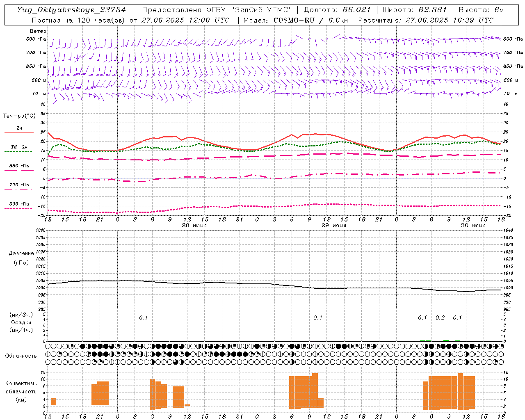Click the 30 июня date label
The image size is (525, 420).
473,226
